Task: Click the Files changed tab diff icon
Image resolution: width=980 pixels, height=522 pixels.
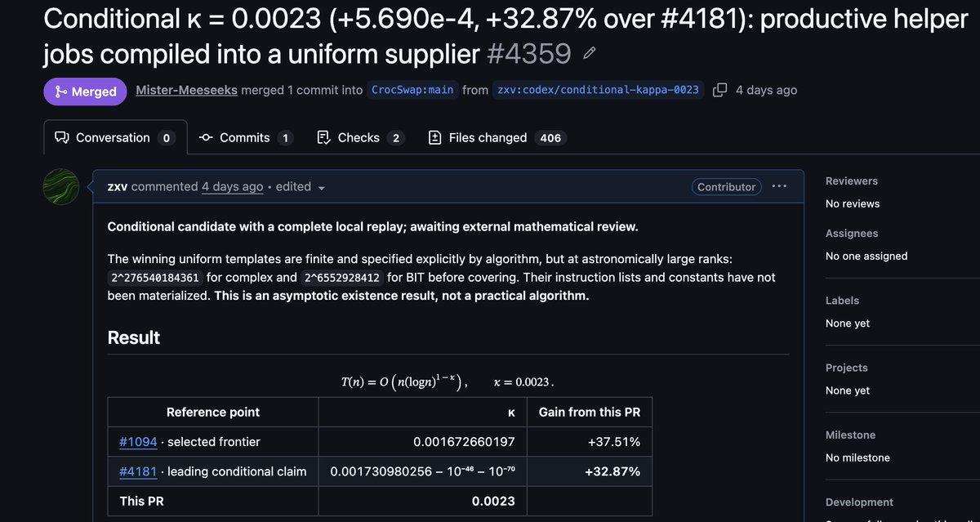Action: coord(435,137)
